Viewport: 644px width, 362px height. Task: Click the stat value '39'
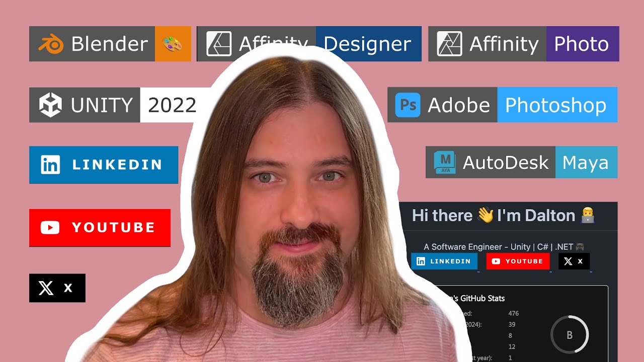pyautogui.click(x=512, y=324)
